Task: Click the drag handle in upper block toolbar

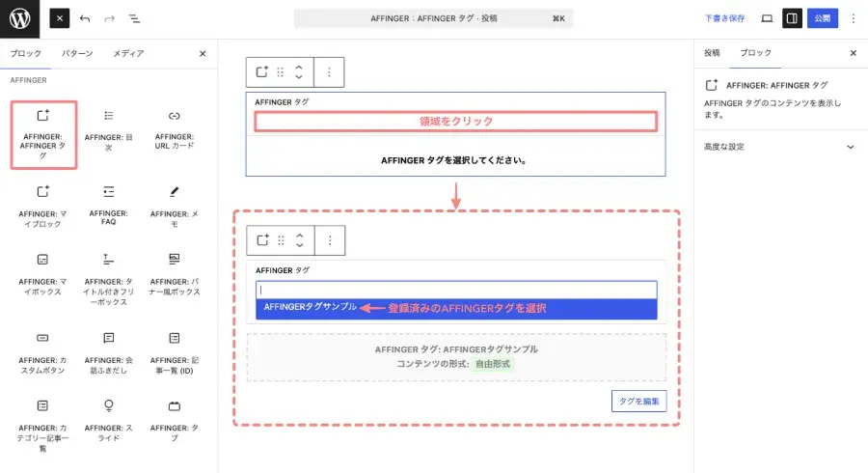Action: [280, 72]
